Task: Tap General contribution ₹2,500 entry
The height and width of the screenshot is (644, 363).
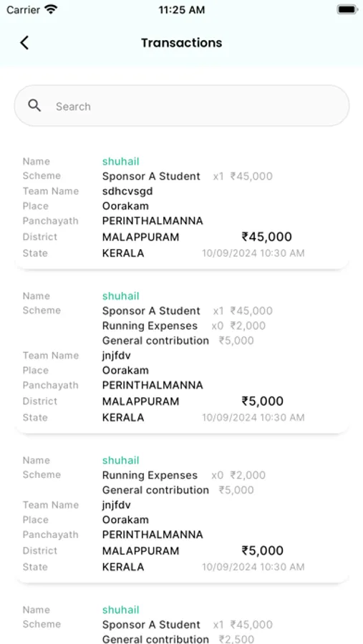Action: 178,639
